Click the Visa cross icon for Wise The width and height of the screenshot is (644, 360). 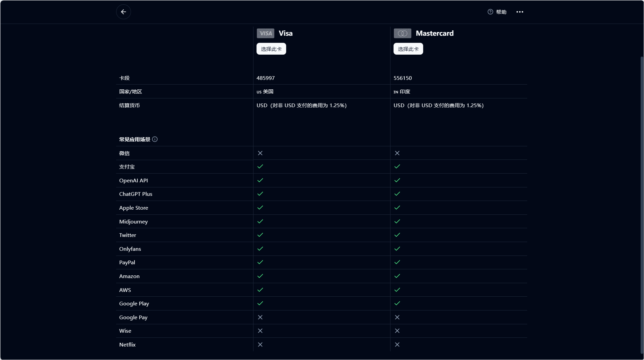[260, 331]
